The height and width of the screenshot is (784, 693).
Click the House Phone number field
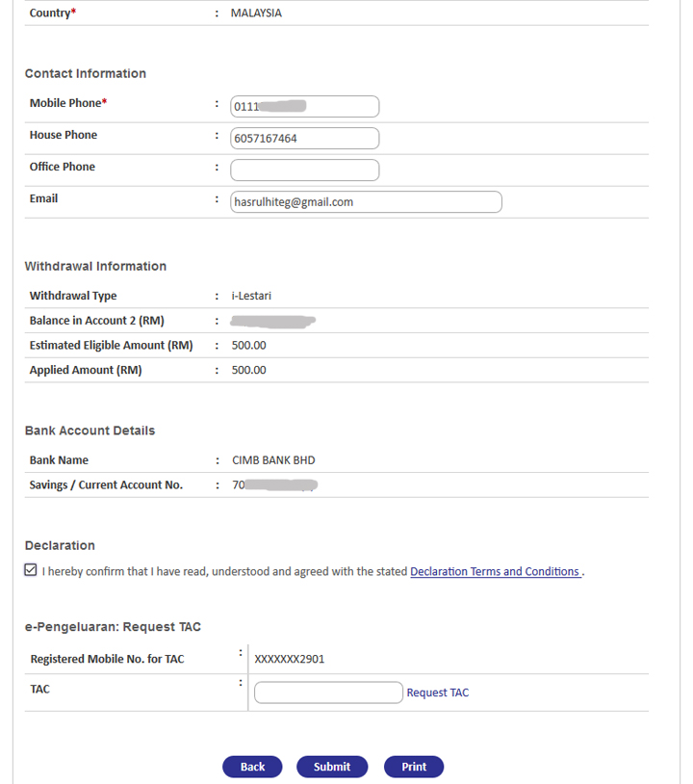coord(304,138)
